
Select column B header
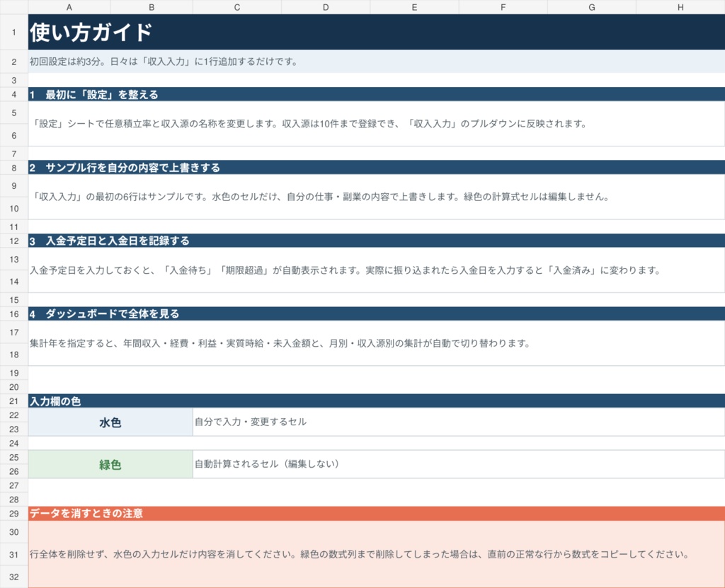point(152,7)
